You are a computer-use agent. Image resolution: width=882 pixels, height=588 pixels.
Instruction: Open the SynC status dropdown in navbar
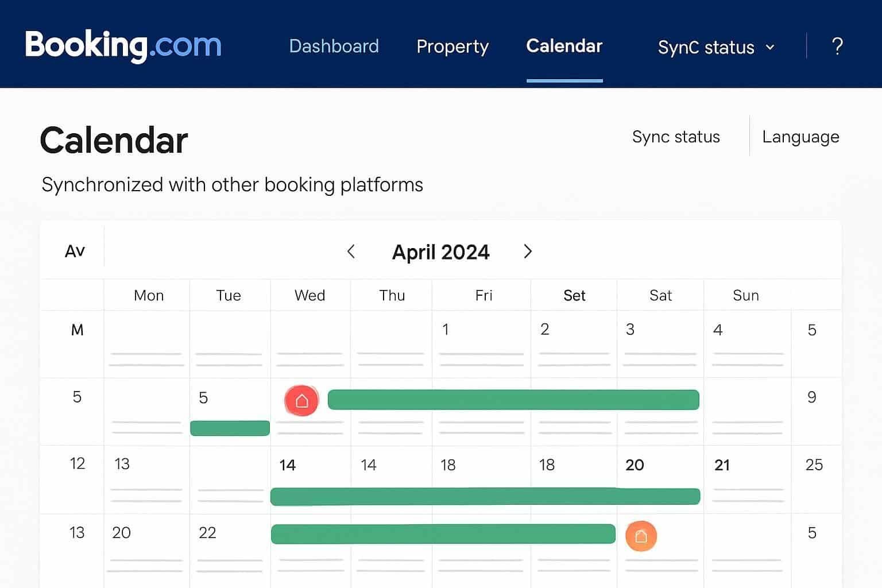707,47
